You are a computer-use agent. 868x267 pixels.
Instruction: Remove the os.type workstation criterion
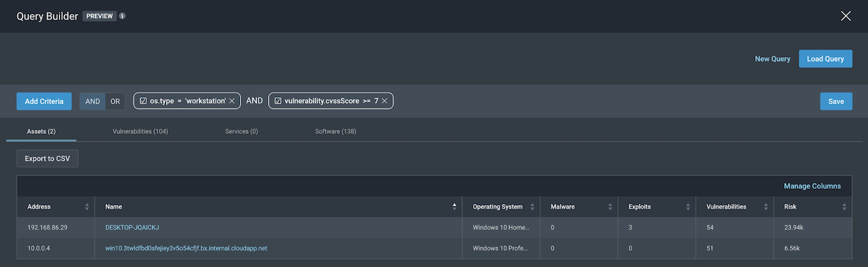pyautogui.click(x=232, y=101)
